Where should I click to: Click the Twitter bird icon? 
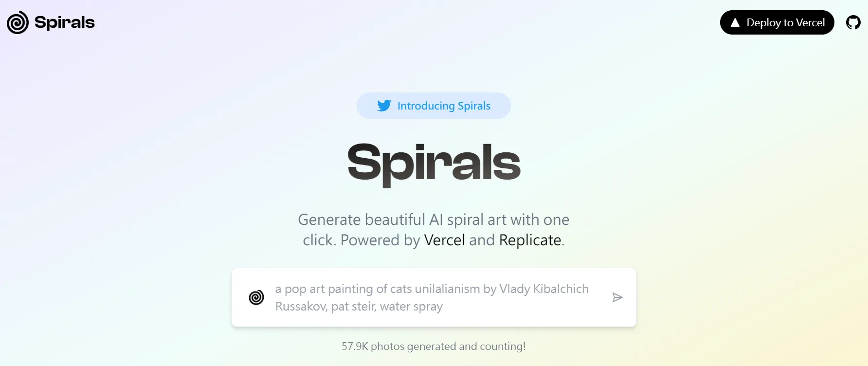coord(384,106)
